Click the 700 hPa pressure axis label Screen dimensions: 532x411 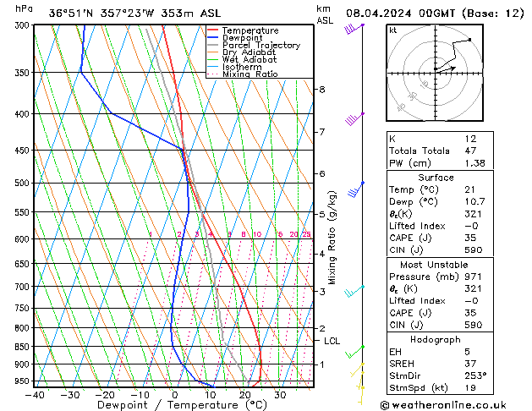point(24,287)
